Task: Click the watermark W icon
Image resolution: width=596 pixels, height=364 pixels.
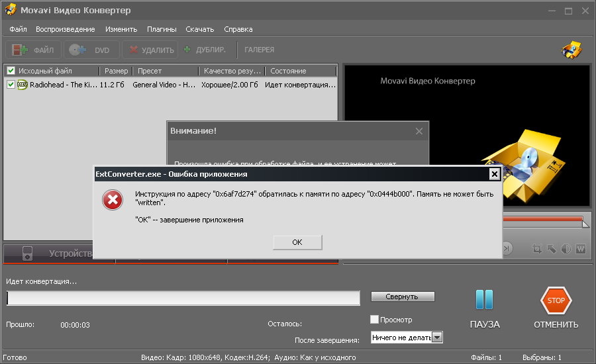Action: (x=581, y=249)
